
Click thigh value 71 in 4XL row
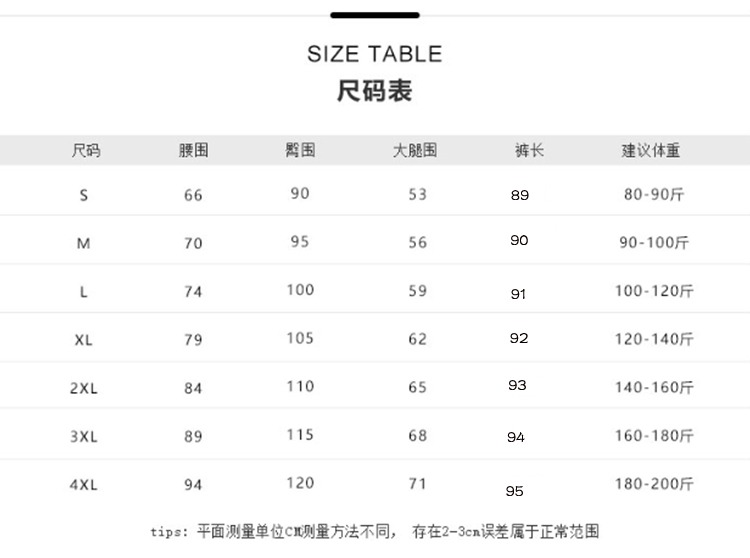[418, 483]
